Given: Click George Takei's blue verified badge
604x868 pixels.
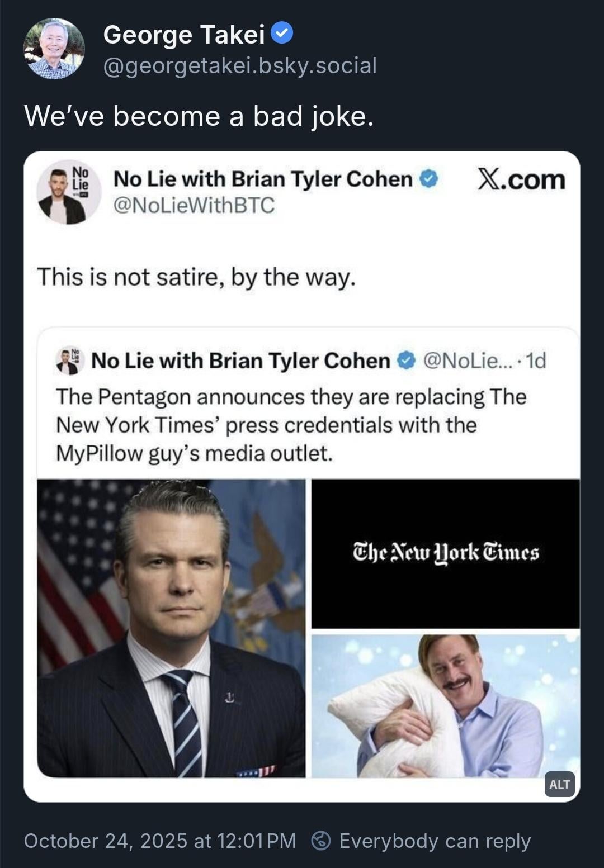Looking at the screenshot, I should (282, 34).
